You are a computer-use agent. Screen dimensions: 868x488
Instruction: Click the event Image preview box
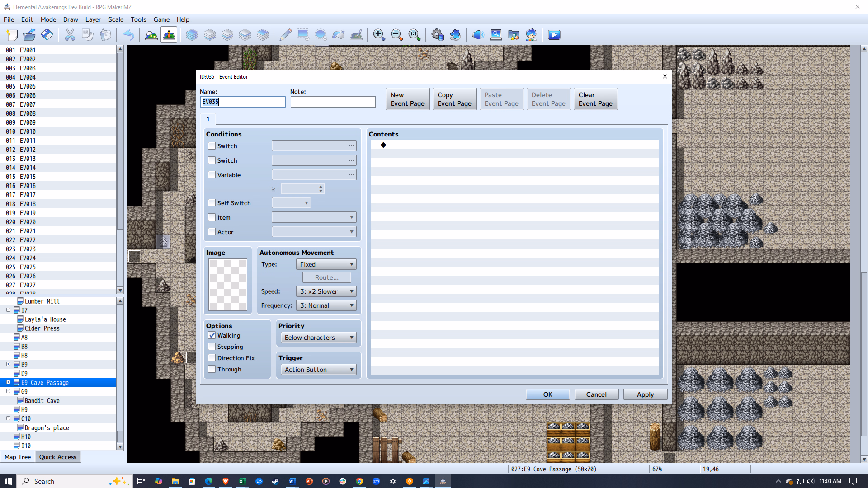[228, 285]
